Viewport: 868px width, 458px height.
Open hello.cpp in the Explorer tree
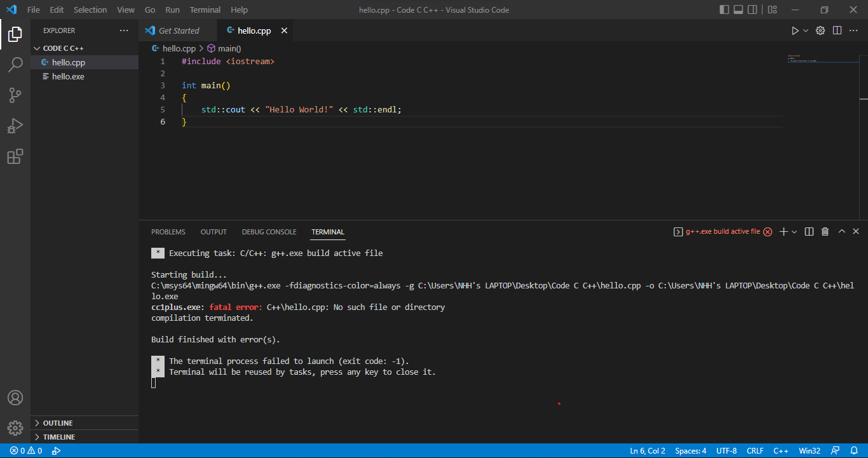[x=85, y=62]
